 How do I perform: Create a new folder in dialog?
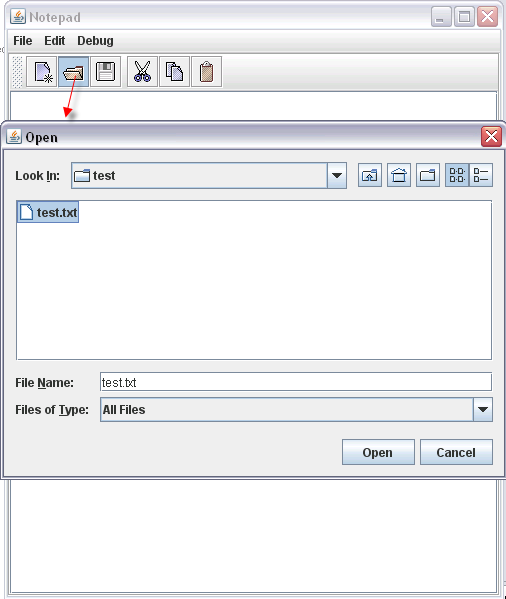[x=428, y=175]
